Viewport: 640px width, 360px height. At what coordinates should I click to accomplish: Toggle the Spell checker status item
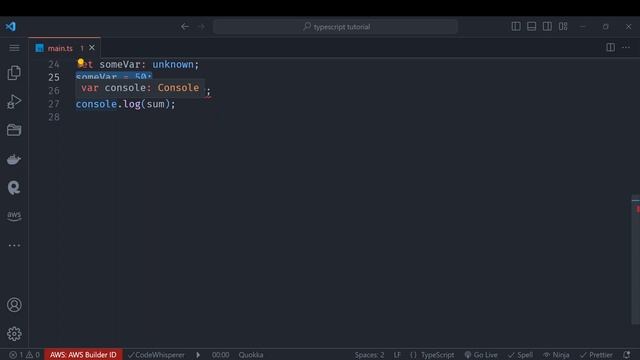click(520, 355)
